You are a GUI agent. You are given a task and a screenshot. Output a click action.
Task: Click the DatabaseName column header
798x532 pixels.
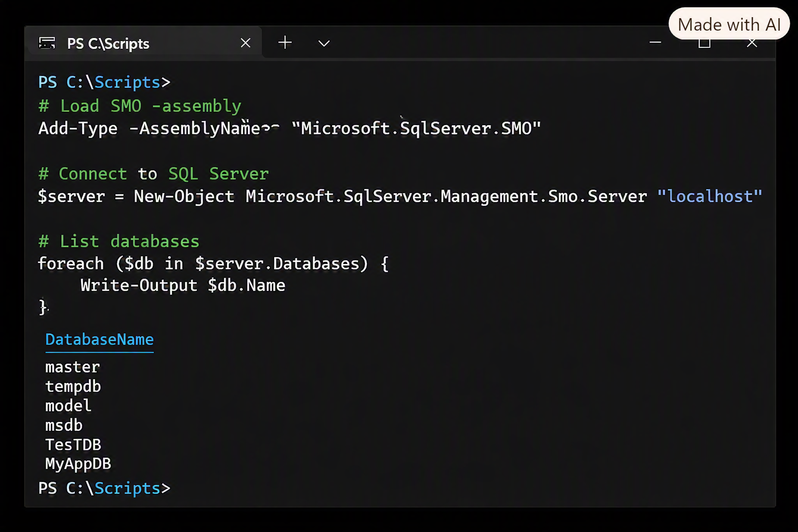pos(100,340)
